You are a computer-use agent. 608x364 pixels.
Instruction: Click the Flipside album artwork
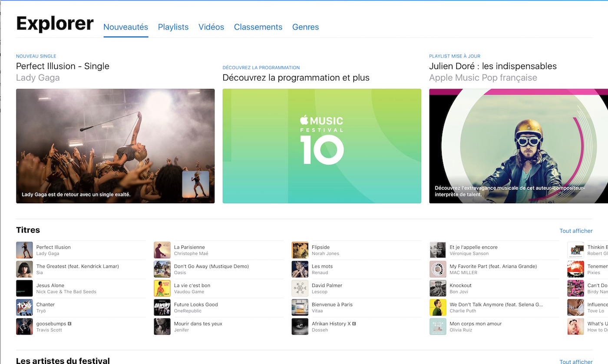300,250
